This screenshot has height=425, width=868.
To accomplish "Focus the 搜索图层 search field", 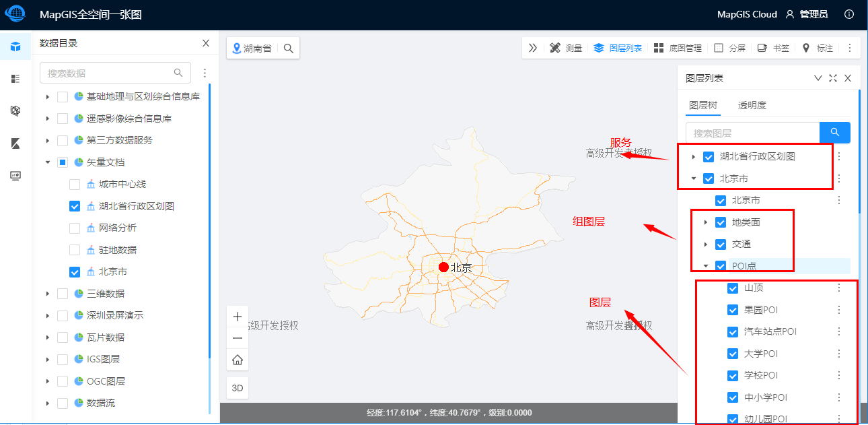I will 752,133.
